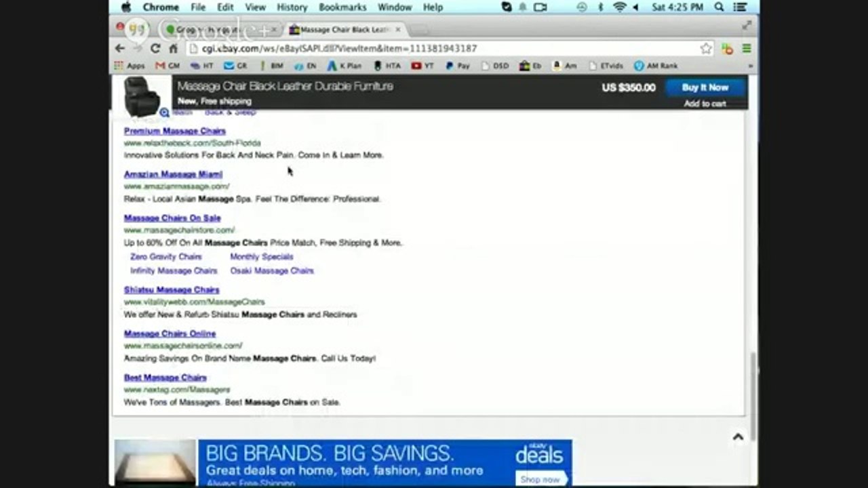Viewport: 868px width, 488px height.
Task: Open the BIM bookmark
Action: 271,66
